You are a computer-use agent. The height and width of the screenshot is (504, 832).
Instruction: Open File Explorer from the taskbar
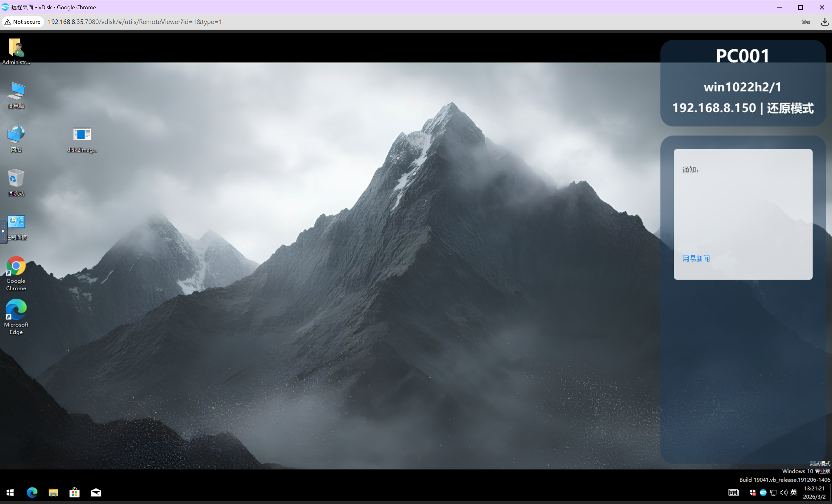point(53,493)
